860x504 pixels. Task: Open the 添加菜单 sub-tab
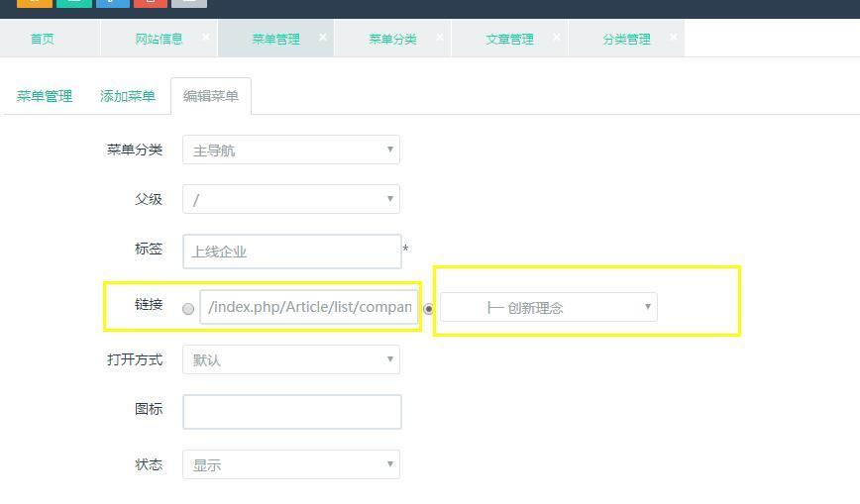pos(127,96)
